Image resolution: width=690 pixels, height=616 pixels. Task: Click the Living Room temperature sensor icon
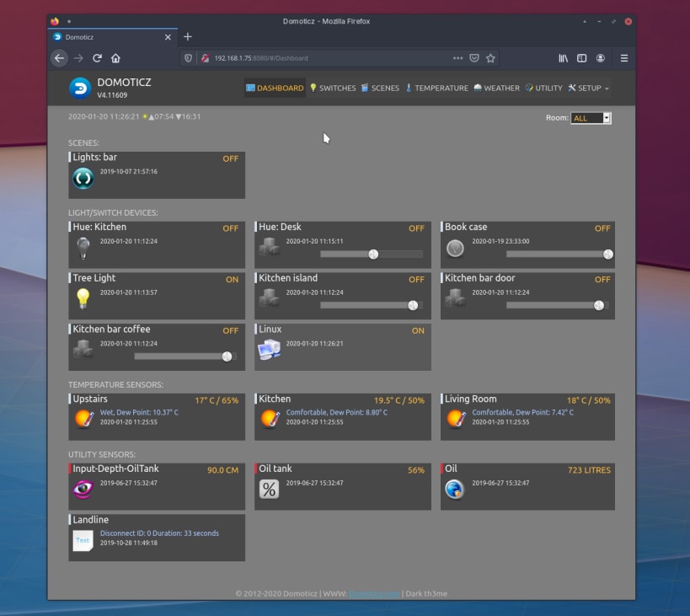457,418
